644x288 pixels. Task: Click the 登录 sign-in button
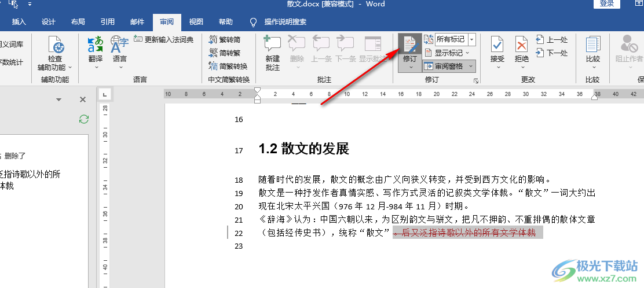(x=606, y=3)
